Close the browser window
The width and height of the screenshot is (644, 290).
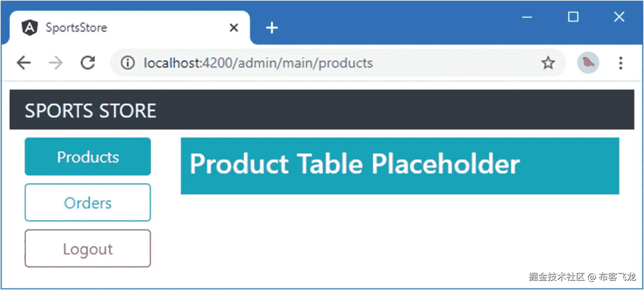click(619, 17)
